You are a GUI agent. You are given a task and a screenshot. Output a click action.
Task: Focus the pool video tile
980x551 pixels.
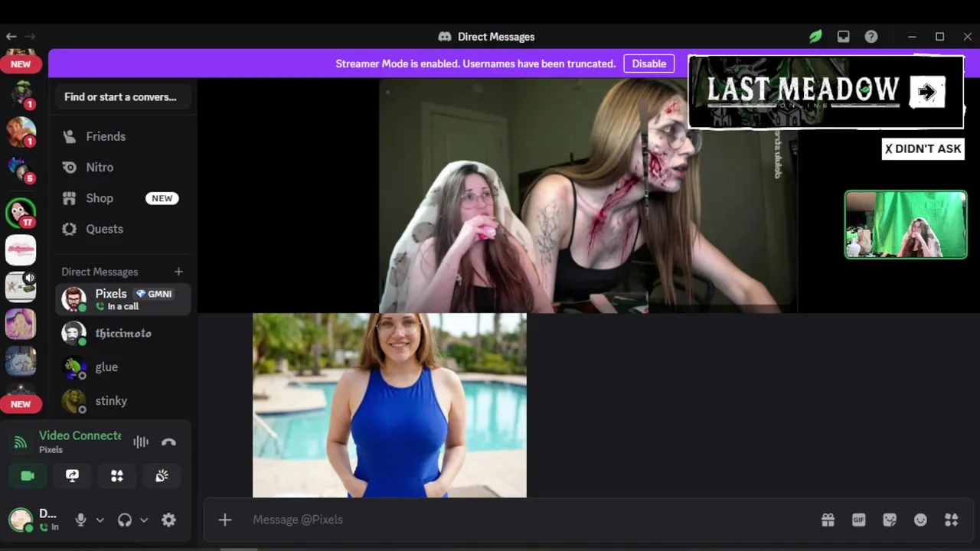point(390,405)
